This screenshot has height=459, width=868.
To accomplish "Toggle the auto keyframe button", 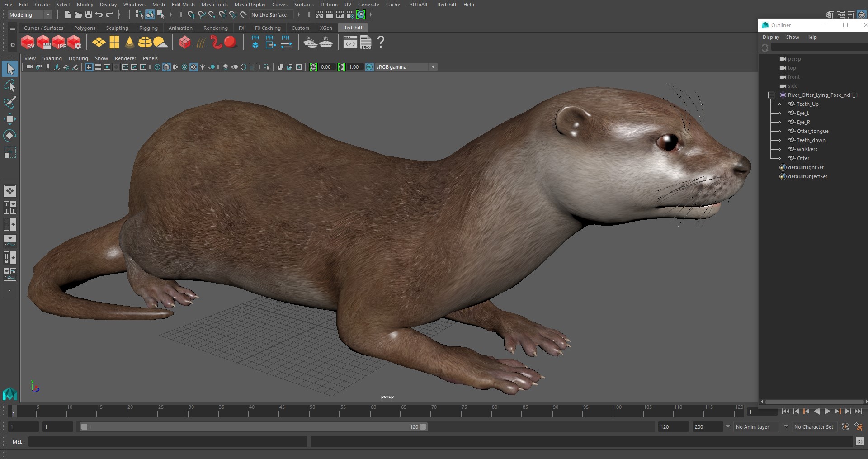I will [x=845, y=426].
